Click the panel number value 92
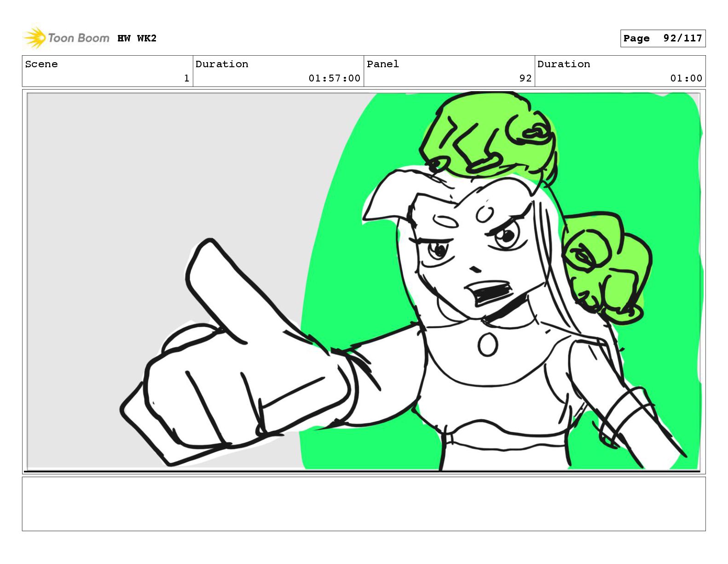728x564 pixels. (526, 78)
